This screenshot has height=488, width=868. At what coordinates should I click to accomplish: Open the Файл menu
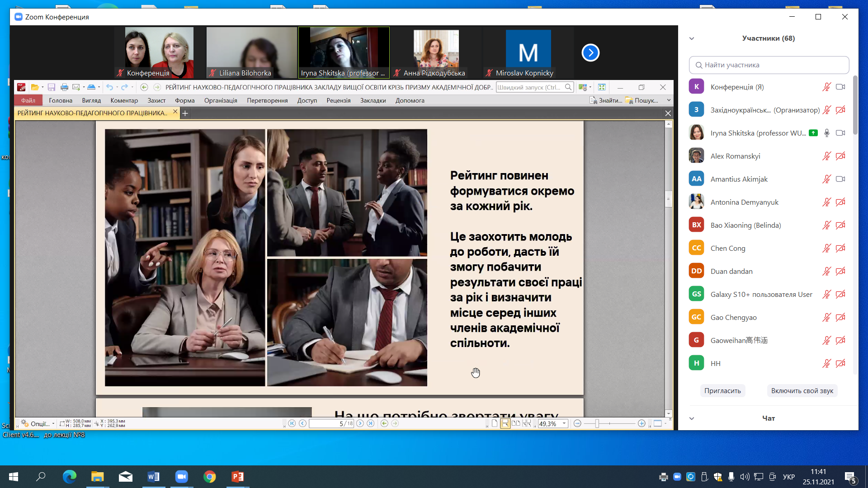click(x=28, y=100)
